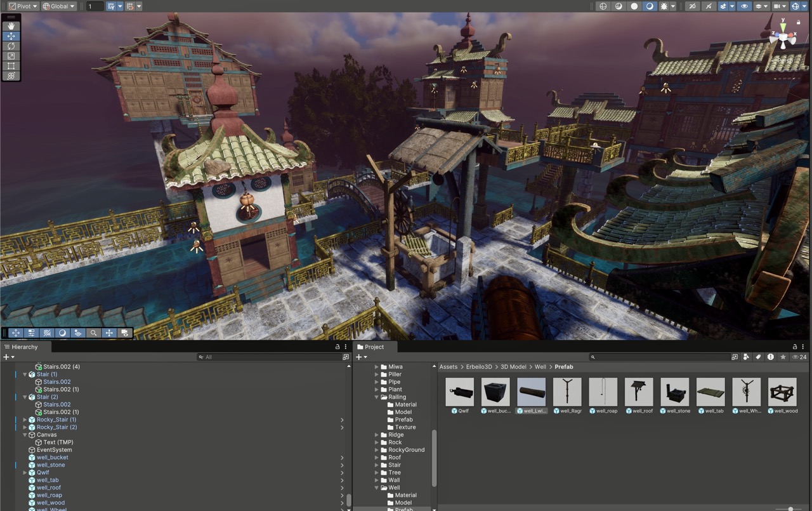Screen dimensions: 812x511
Task: Toggle grid snapping button
Action: 130,6
